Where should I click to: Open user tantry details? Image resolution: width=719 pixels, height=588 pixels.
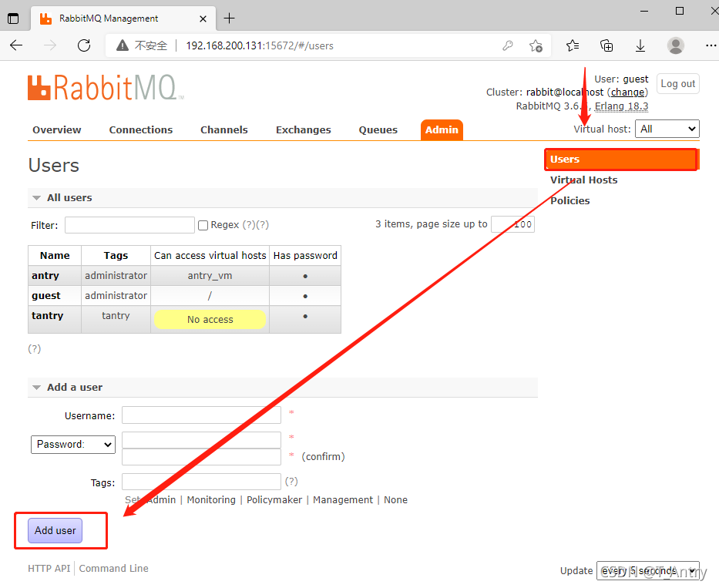[x=47, y=315]
